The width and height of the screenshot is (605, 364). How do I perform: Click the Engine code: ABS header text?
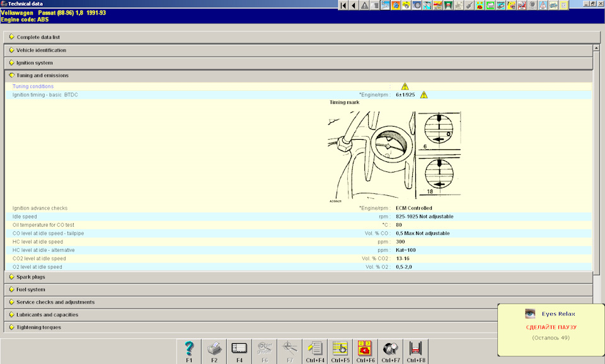point(25,20)
